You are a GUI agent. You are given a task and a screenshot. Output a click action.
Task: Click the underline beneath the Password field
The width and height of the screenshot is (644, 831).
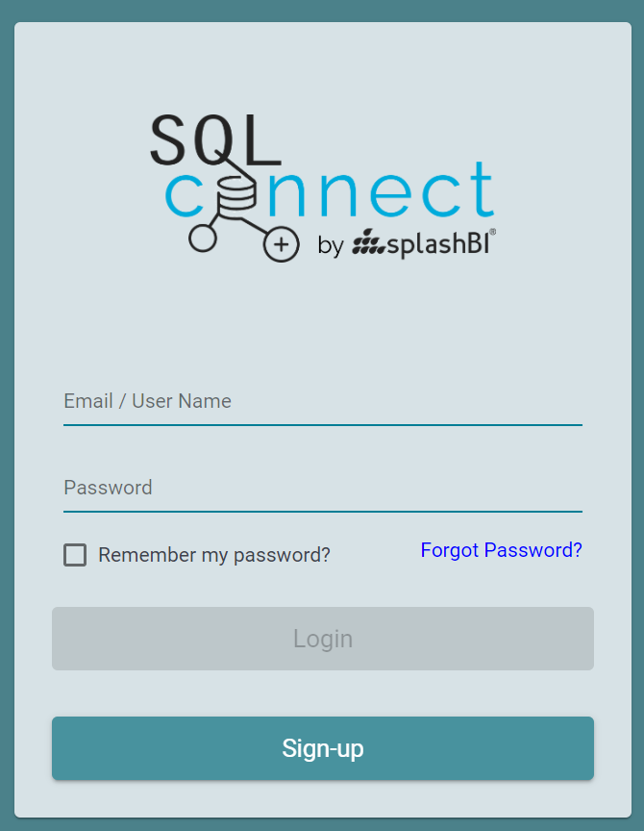click(323, 512)
